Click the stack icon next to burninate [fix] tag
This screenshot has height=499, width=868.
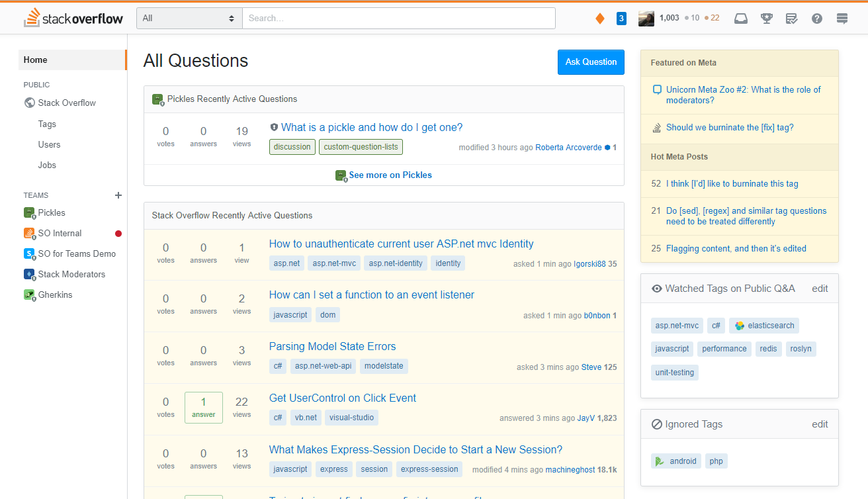point(657,128)
